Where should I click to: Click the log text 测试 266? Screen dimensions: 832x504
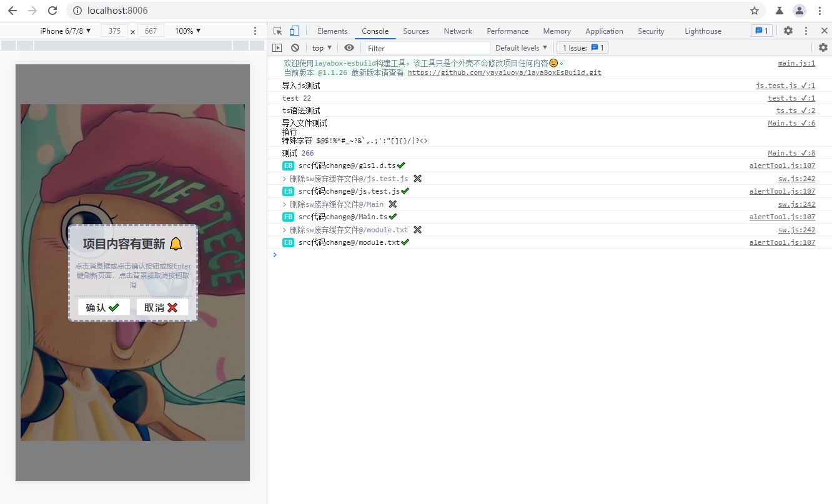coord(298,153)
